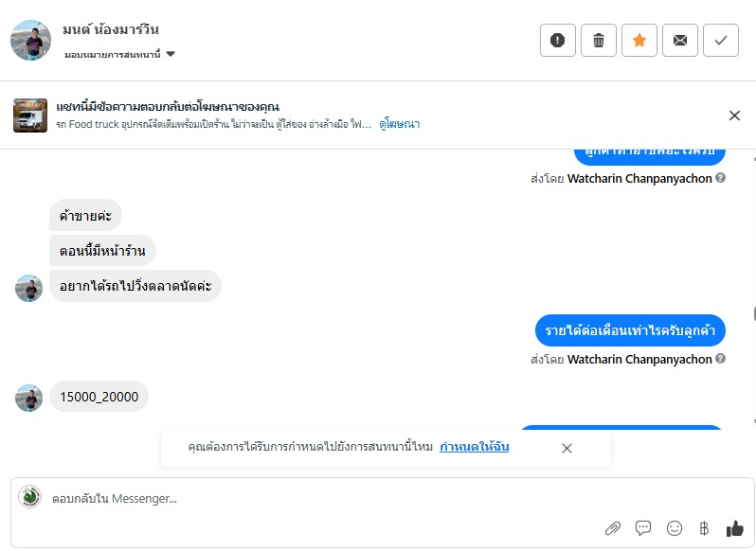Click the 15000_20000 message bubble
The height and width of the screenshot is (551, 756).
99,397
